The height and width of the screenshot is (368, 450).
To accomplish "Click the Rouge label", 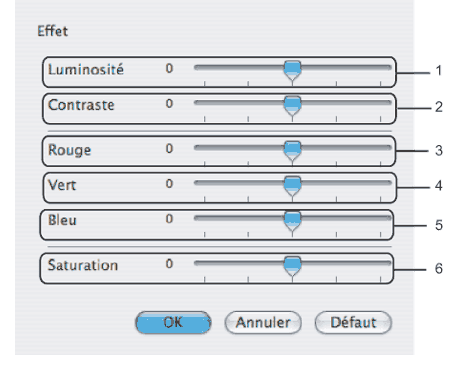I will tap(69, 150).
